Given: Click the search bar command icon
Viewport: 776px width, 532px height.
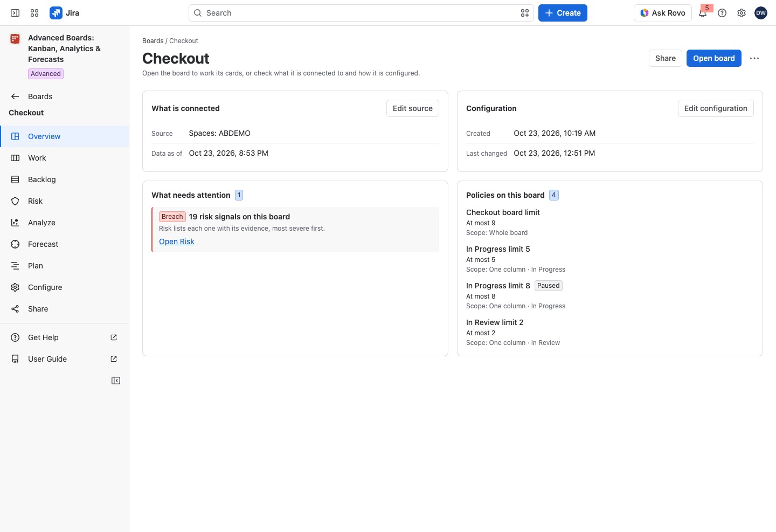Looking at the screenshot, I should pyautogui.click(x=525, y=13).
